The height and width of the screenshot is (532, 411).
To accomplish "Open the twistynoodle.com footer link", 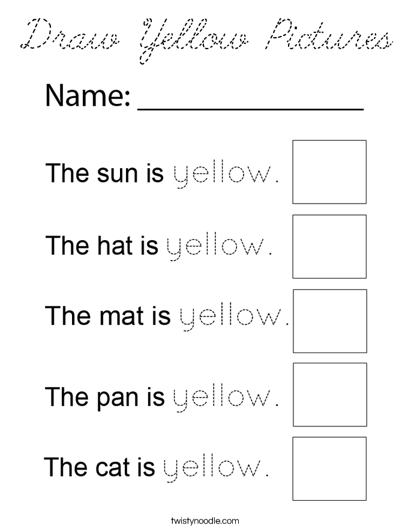I will [205, 521].
